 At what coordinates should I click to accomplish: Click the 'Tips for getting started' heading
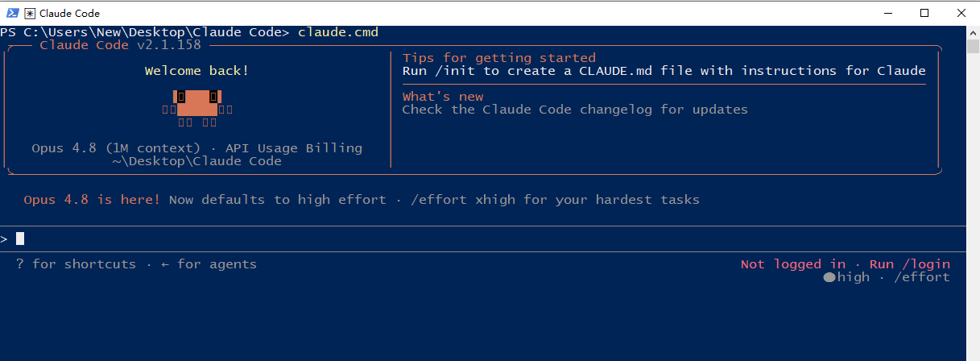pyautogui.click(x=499, y=58)
